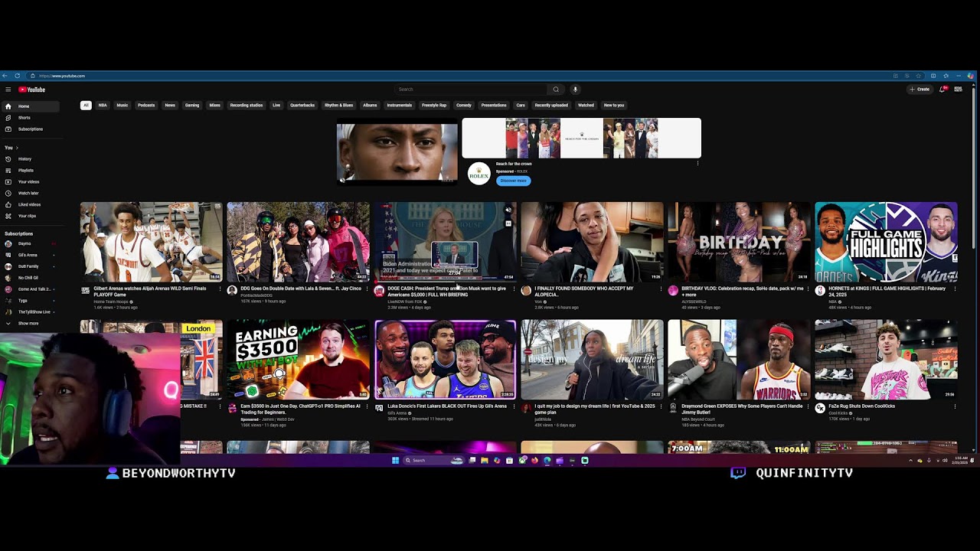Click the Windows Start button
The width and height of the screenshot is (980, 551).
tap(395, 460)
